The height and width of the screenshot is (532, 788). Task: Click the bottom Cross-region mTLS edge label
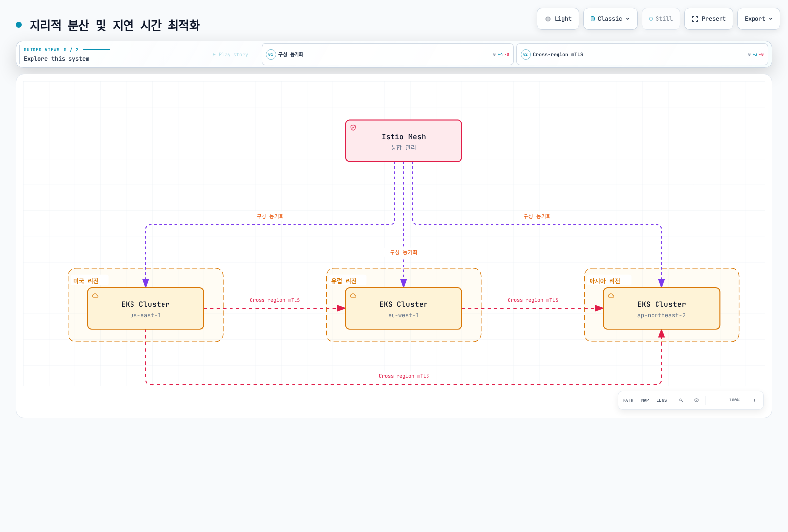(404, 376)
